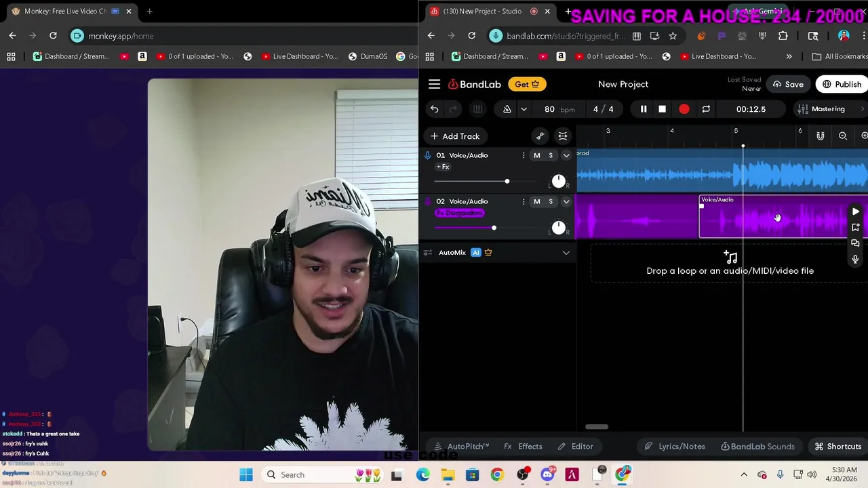Bookmark the BandLab page with the star
The width and height of the screenshot is (868, 488).
tap(673, 36)
